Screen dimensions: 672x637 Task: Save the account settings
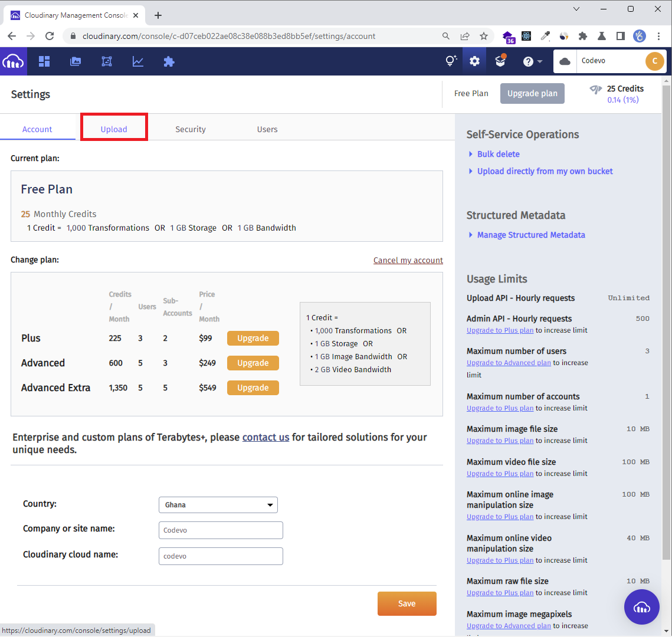[407, 603]
